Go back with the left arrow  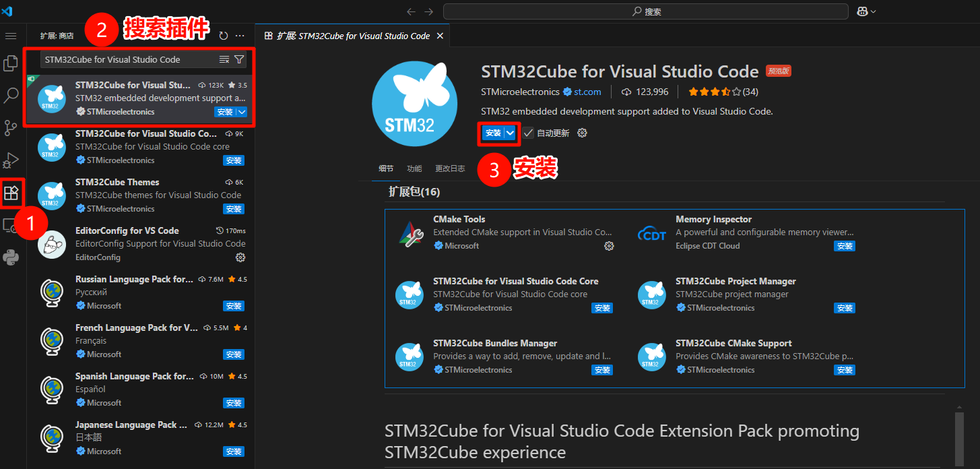412,11
